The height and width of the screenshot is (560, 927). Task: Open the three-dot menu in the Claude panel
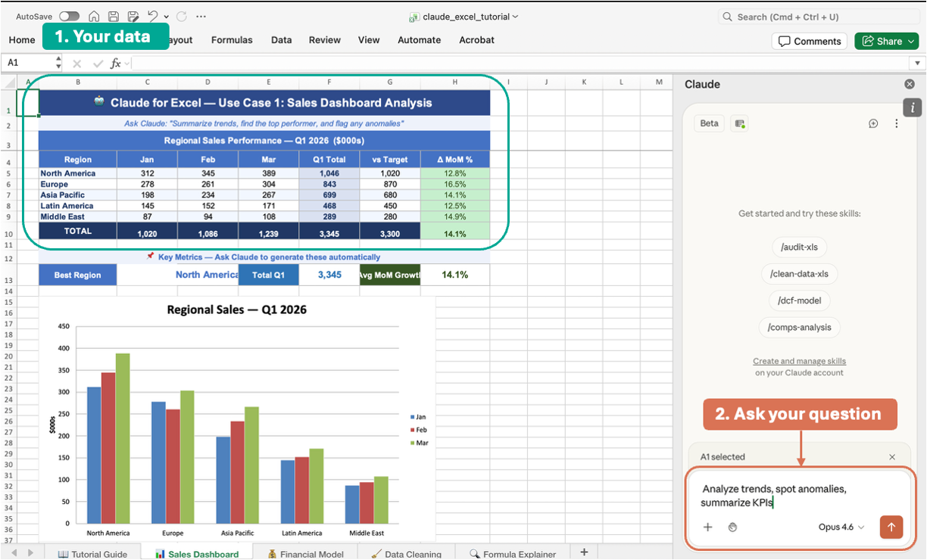click(x=897, y=123)
